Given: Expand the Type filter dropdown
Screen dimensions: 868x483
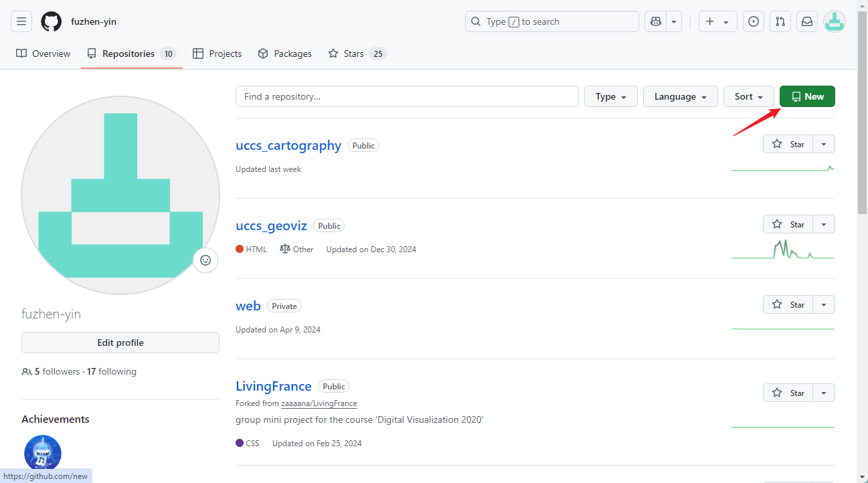Looking at the screenshot, I should (x=611, y=96).
